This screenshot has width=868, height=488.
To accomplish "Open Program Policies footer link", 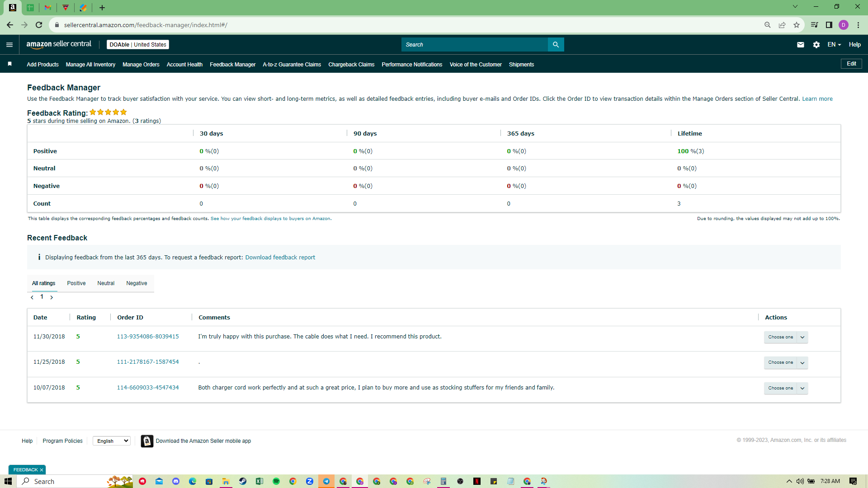I will 62,441.
